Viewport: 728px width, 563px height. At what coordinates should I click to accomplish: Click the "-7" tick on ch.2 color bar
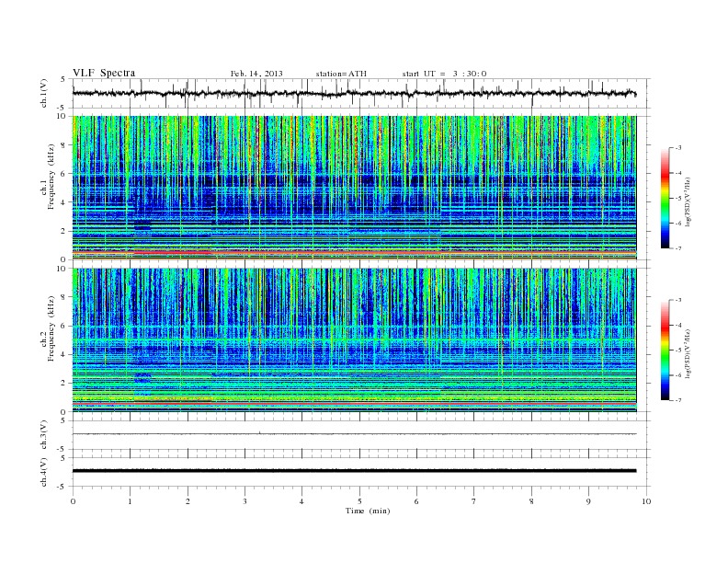[678, 400]
